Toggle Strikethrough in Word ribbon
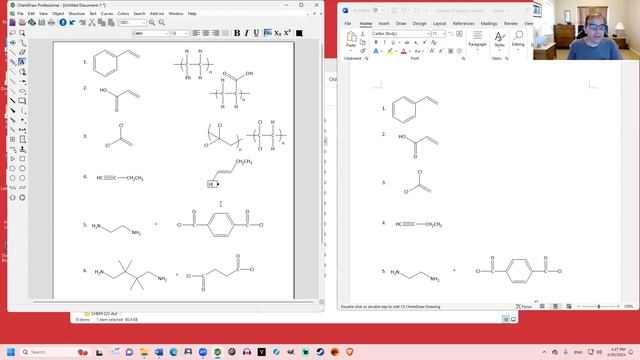The image size is (640, 360). pyautogui.click(x=407, y=42)
